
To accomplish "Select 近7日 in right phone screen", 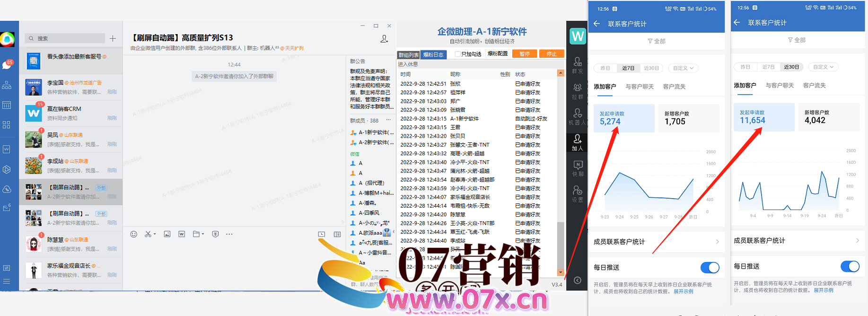I will (x=769, y=67).
